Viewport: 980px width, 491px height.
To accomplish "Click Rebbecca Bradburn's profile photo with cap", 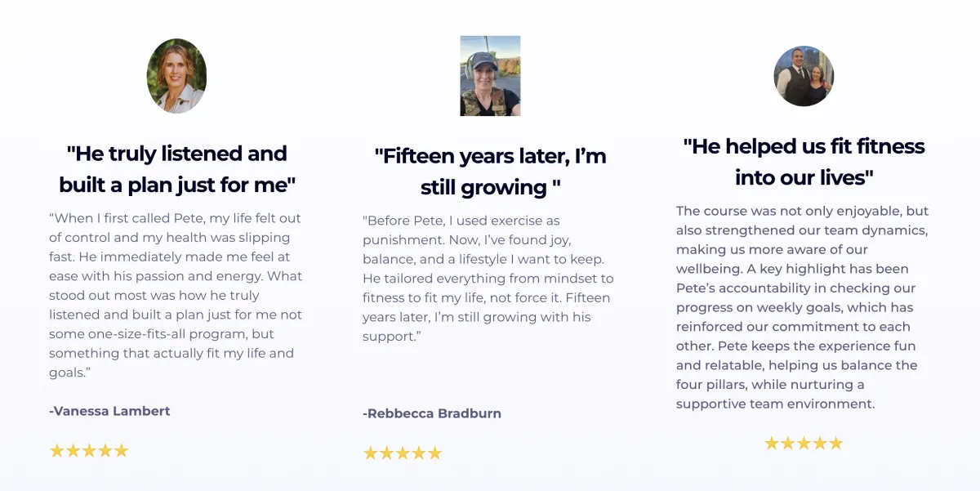I will [490, 76].
